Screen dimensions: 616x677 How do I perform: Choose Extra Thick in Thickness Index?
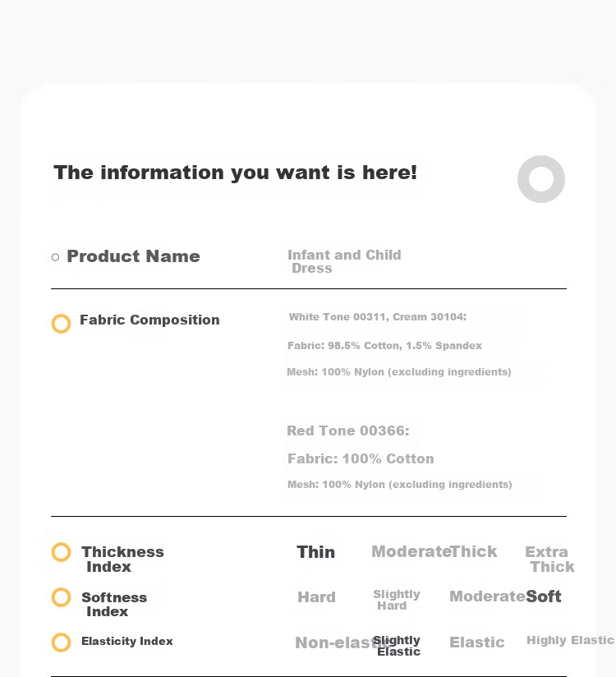coord(549,560)
